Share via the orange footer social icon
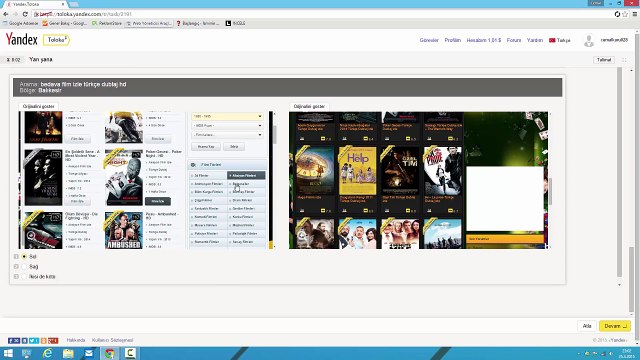Screen dimensions: 640x360 point(44,340)
